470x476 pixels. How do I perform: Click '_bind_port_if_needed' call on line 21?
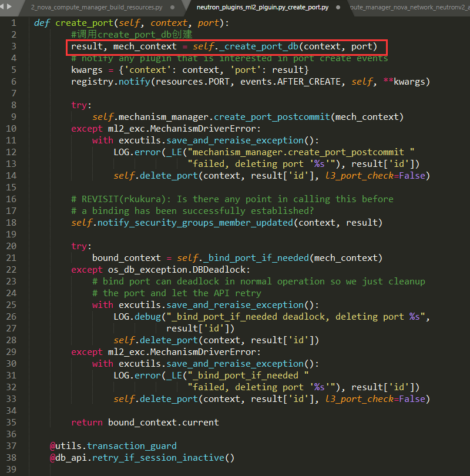pyautogui.click(x=256, y=258)
